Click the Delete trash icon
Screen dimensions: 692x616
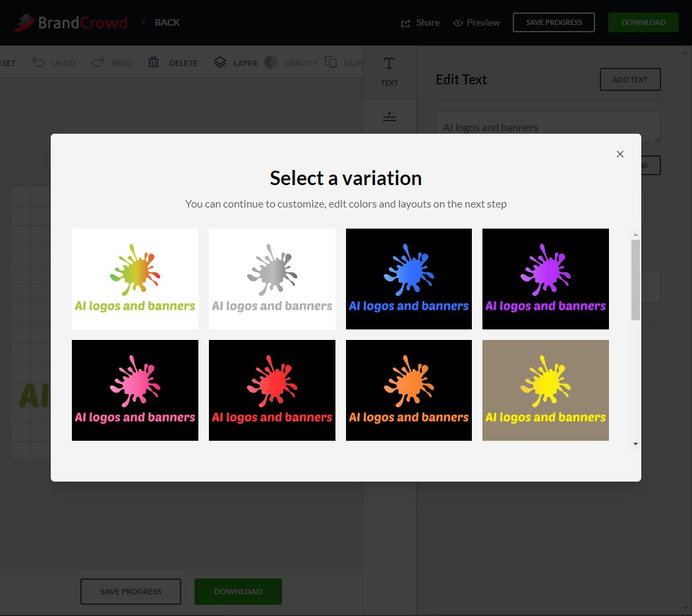pyautogui.click(x=153, y=62)
